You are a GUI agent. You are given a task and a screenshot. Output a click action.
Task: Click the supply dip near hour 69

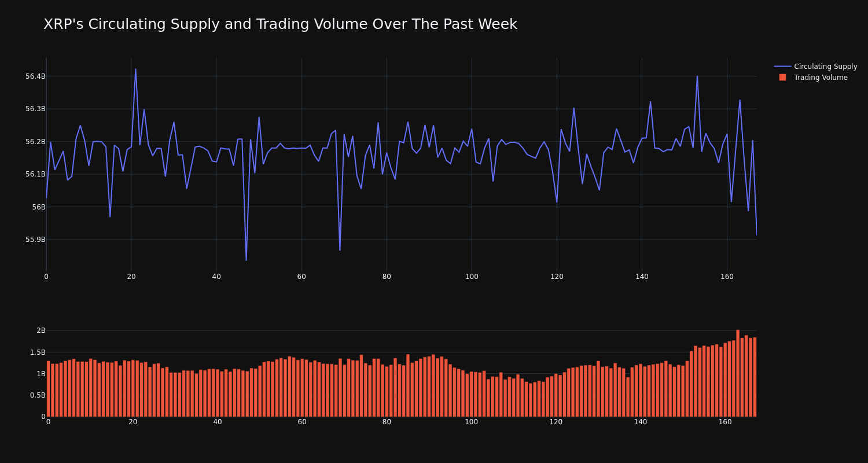tap(340, 250)
